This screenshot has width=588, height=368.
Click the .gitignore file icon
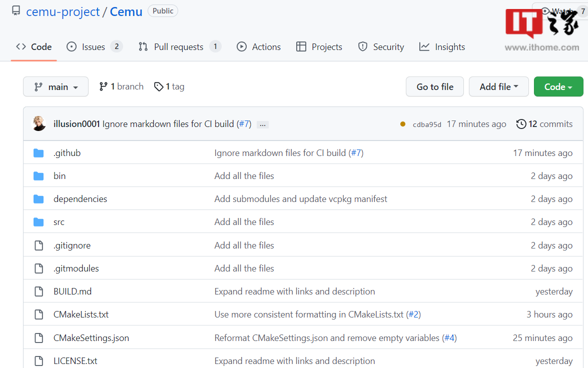[39, 245]
